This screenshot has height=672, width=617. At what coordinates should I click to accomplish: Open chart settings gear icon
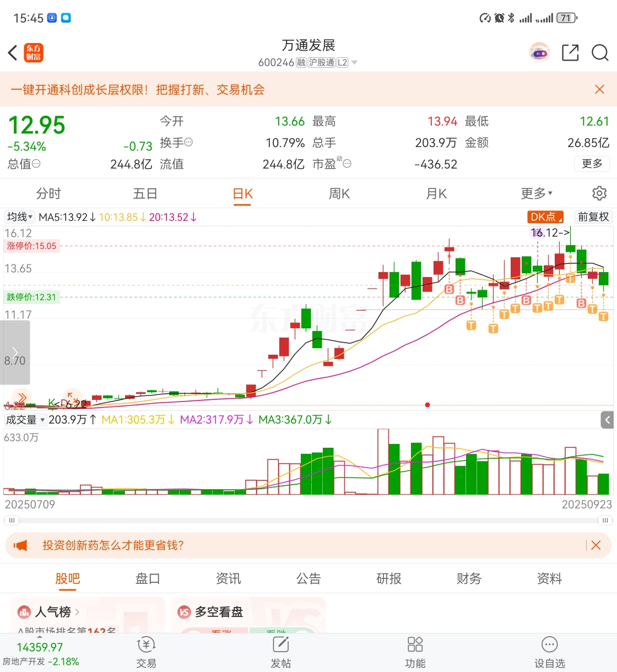pyautogui.click(x=599, y=193)
